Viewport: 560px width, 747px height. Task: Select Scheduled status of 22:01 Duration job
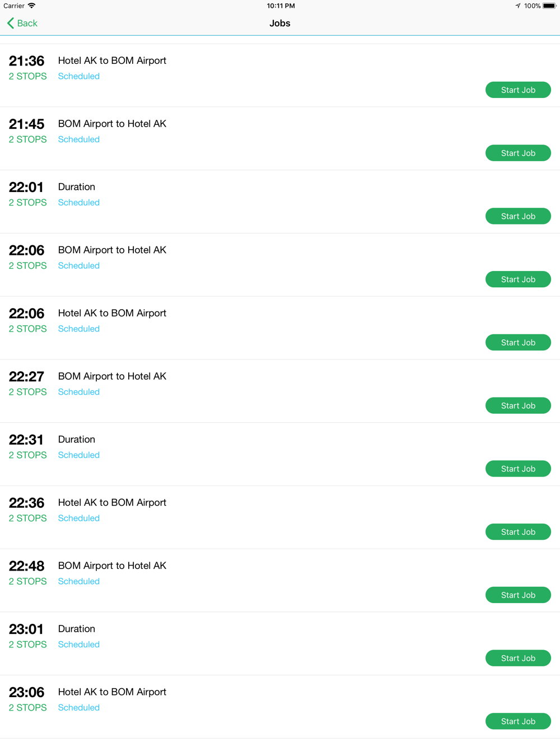click(79, 203)
